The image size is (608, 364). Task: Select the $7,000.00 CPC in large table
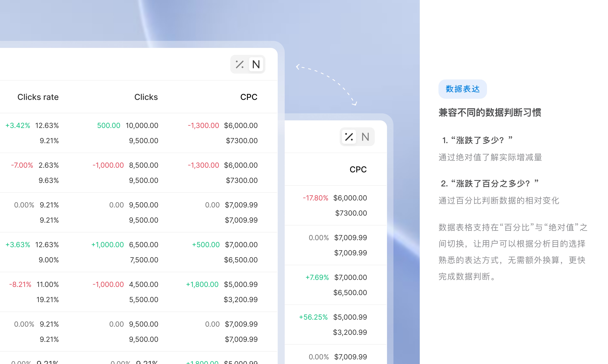click(x=241, y=245)
